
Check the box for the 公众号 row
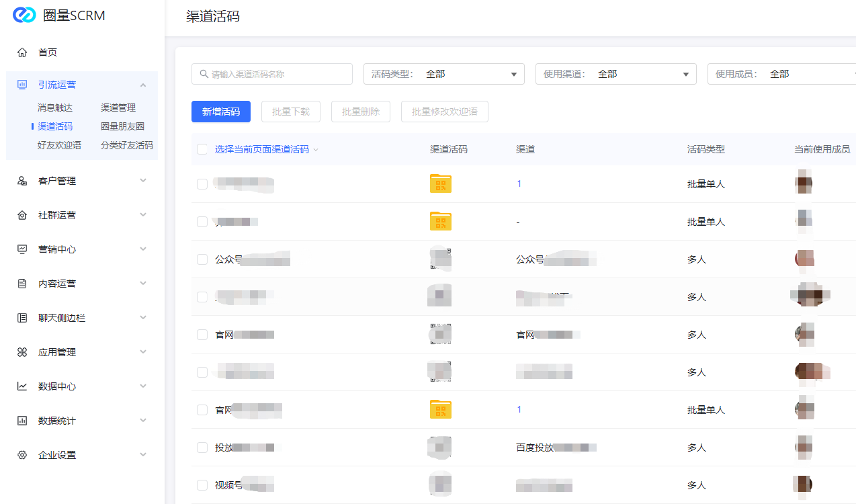(x=202, y=259)
